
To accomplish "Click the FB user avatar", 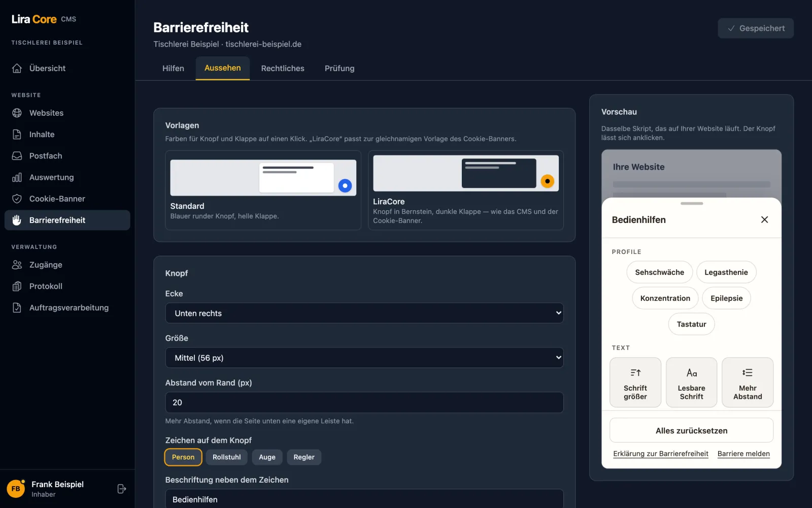I will coord(16,489).
